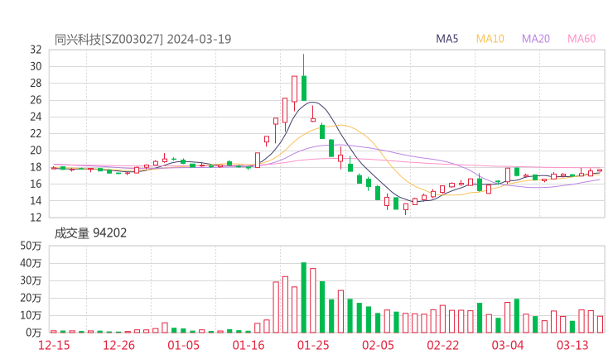Click the MA20 legend label
This screenshot has width=613, height=364.
point(536,39)
